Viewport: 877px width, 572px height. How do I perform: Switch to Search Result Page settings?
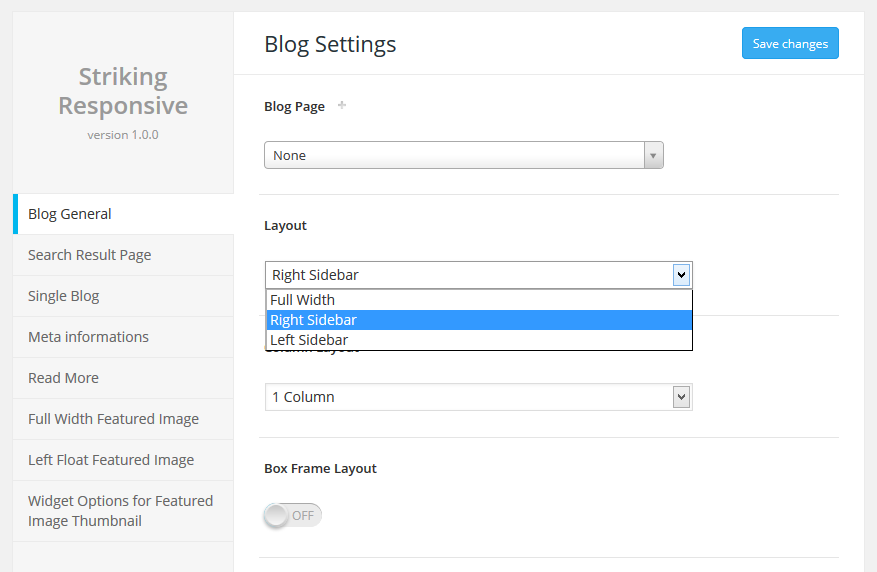tap(90, 255)
